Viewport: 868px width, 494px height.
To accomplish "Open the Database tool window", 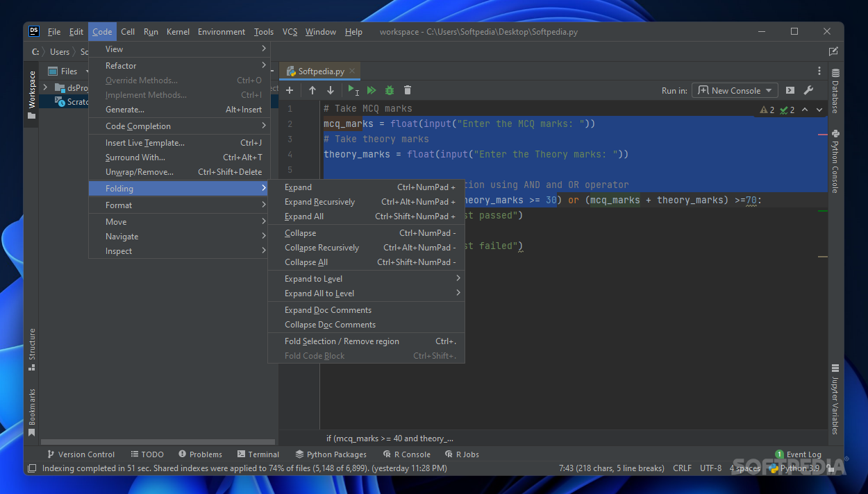I will [x=835, y=91].
